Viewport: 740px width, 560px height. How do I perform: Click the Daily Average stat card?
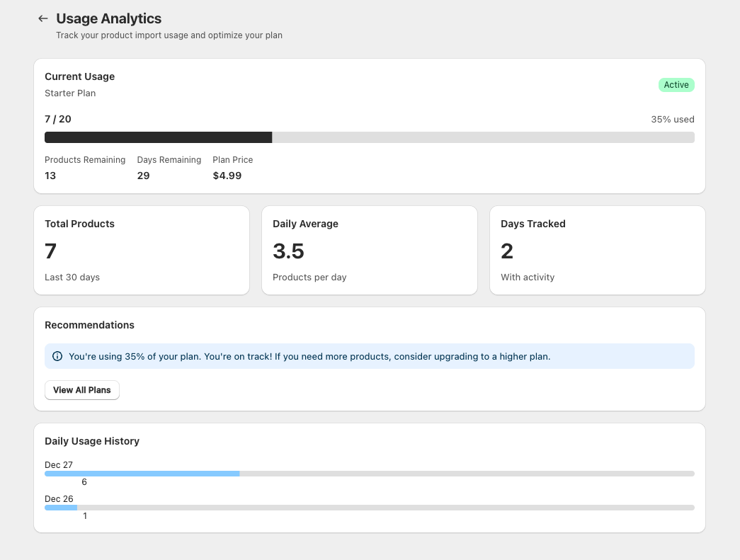click(369, 250)
